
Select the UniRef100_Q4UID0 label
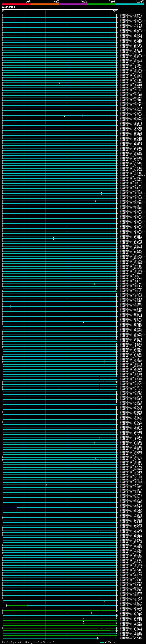[131, 352]
